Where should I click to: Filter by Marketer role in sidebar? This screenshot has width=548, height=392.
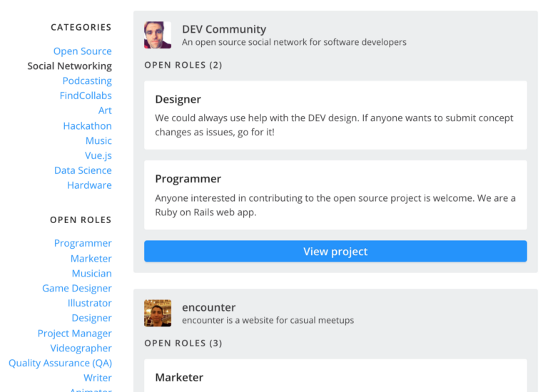(91, 258)
